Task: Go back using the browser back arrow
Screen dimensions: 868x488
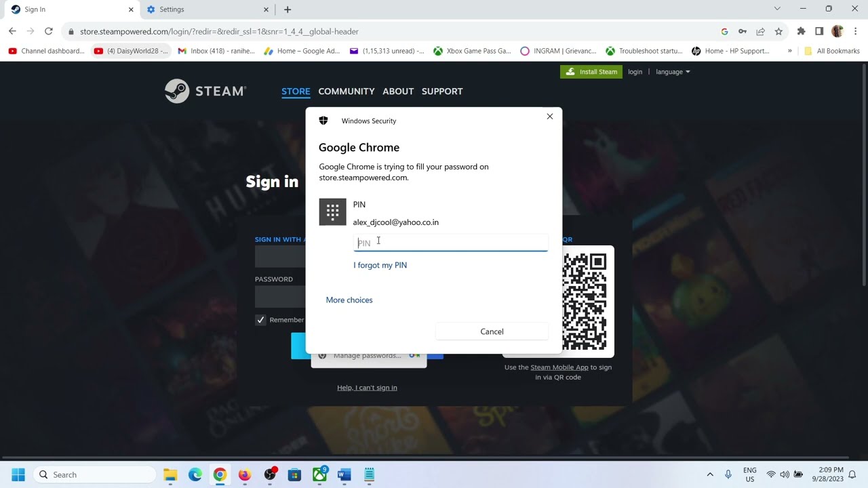Action: [12, 31]
